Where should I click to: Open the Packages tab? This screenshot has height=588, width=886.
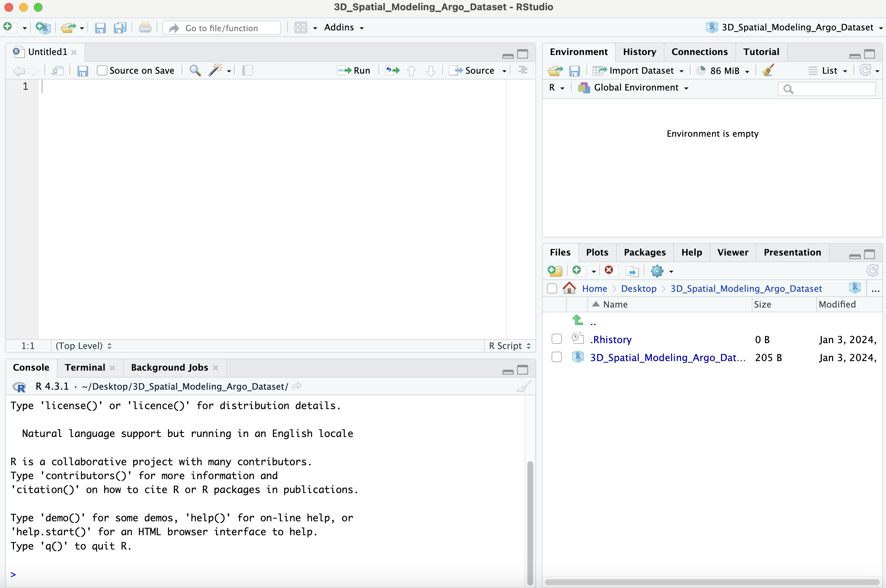645,252
